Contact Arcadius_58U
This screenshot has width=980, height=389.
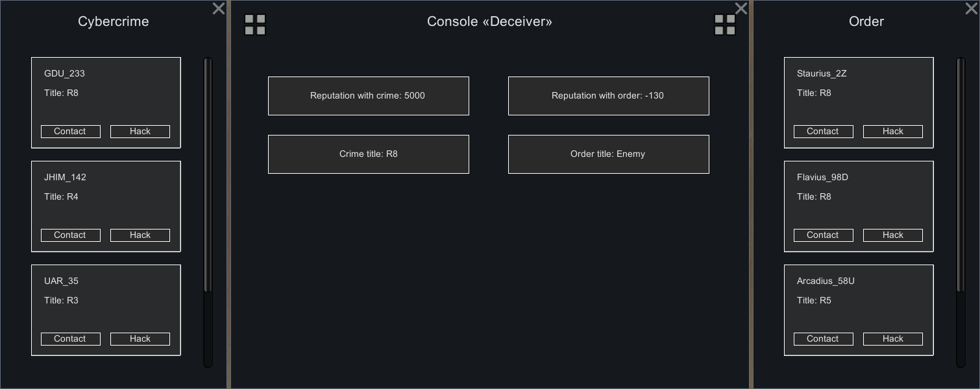click(824, 339)
